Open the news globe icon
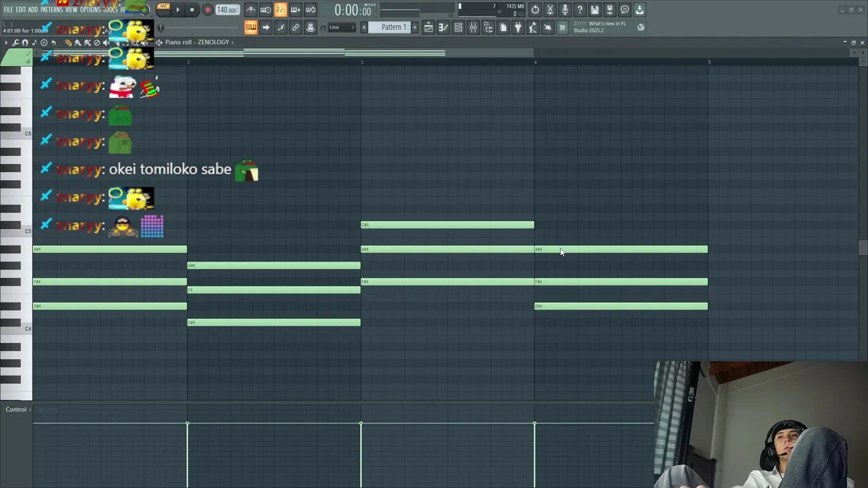This screenshot has height=488, width=868. 641,27
